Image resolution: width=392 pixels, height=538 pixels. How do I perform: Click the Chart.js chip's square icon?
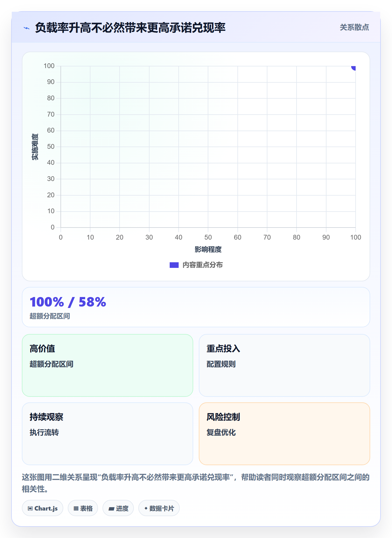point(30,509)
